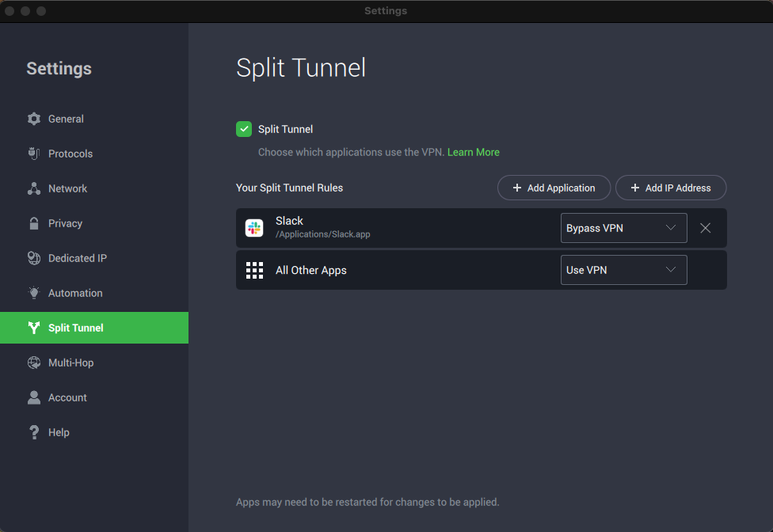Click the Multi-Hop globe icon
This screenshot has height=532, width=773.
[33, 363]
